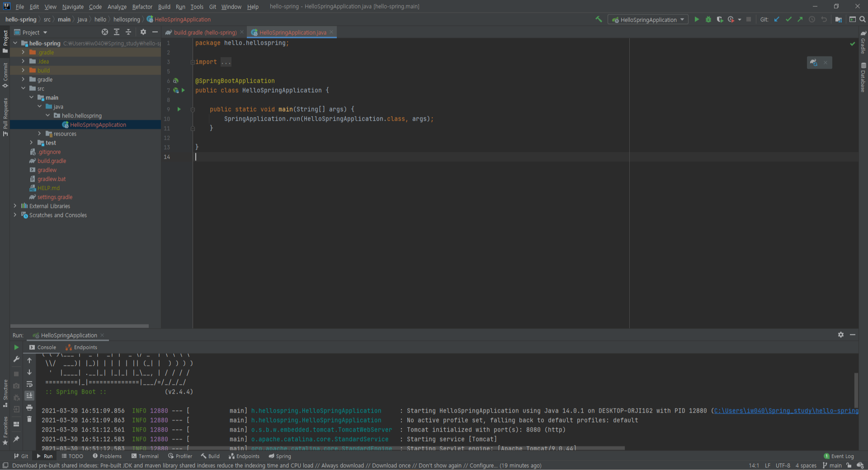Open the Problems tool window

[x=107, y=456]
